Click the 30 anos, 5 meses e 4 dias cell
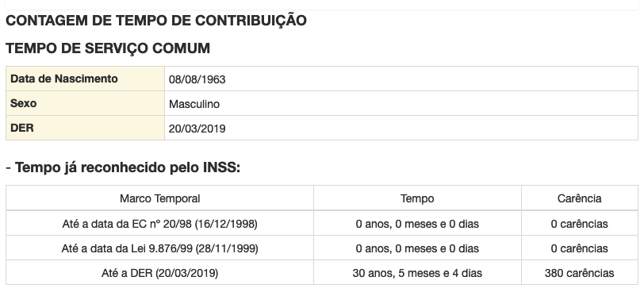This screenshot has height=292, width=644. point(417,273)
